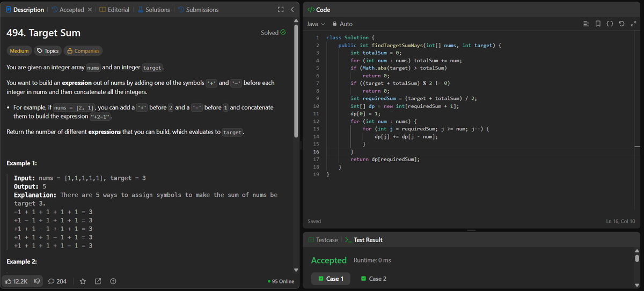
Task: Open the Editorial tab
Action: (x=114, y=10)
